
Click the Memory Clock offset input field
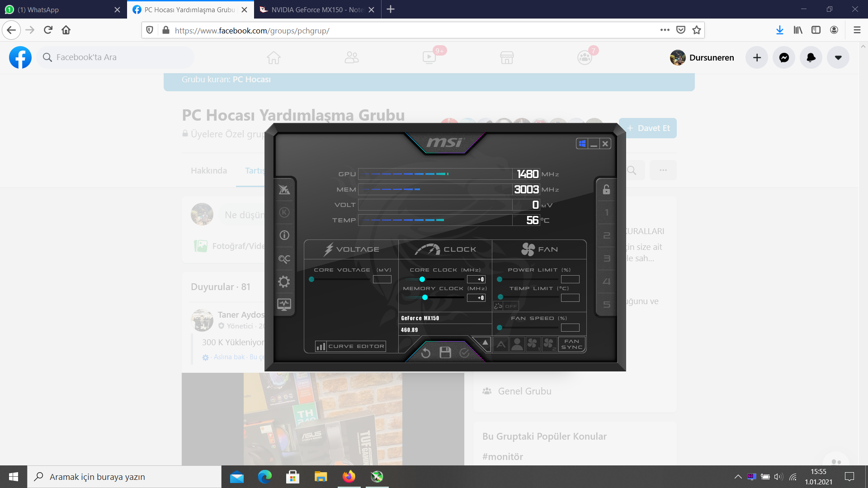click(476, 298)
